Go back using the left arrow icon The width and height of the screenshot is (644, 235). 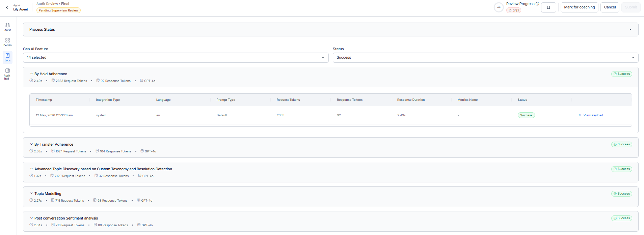pos(7,7)
